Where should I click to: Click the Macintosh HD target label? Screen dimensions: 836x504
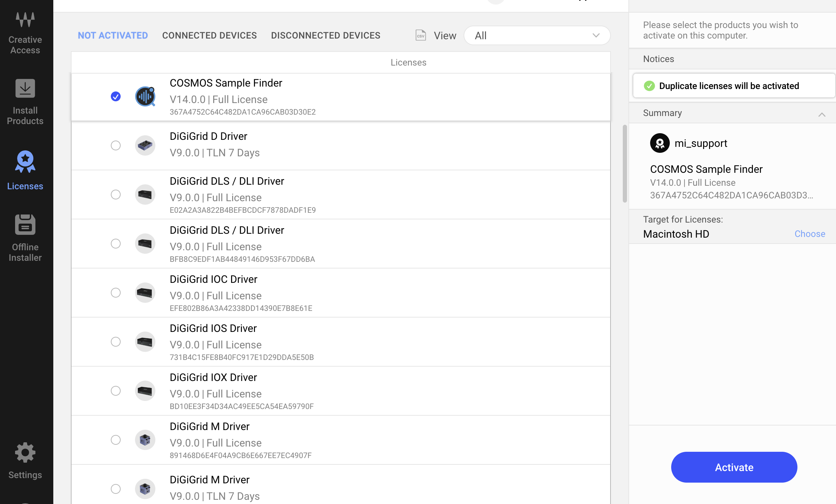point(676,234)
